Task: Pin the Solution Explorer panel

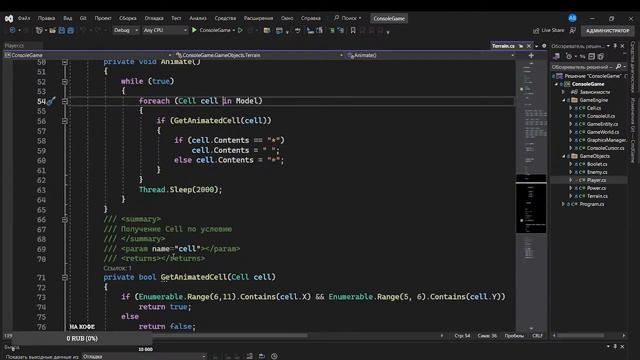Action: pos(615,46)
